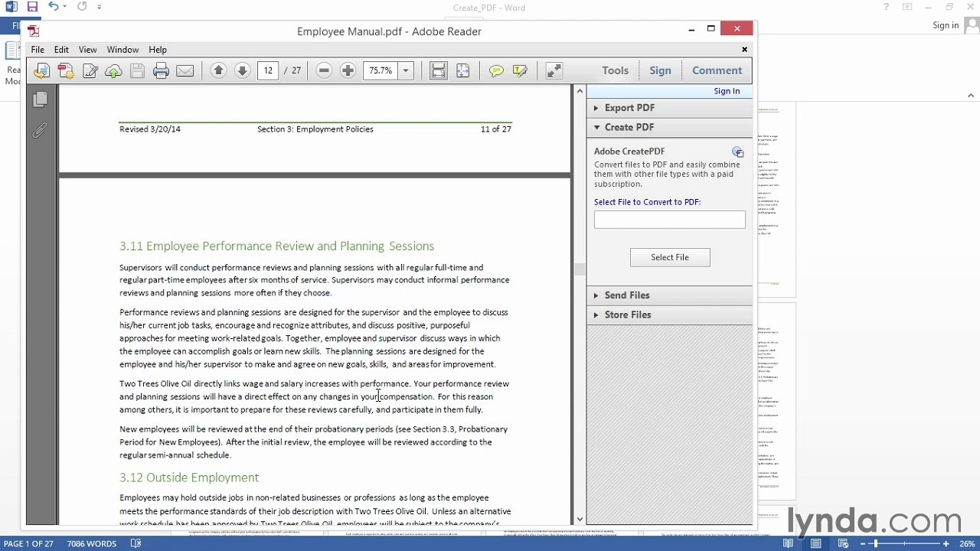The width and height of the screenshot is (980, 551).
Task: Click PAGE 1 OF 27 in status bar
Action: coord(28,544)
